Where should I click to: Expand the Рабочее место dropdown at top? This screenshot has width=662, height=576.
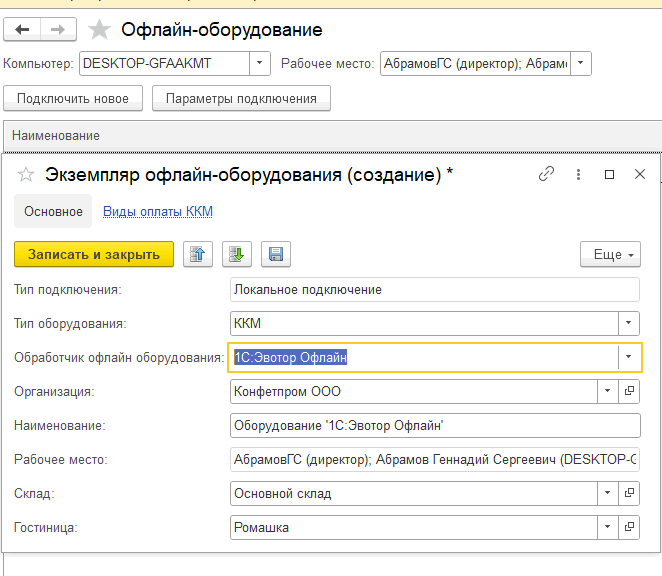coord(581,63)
